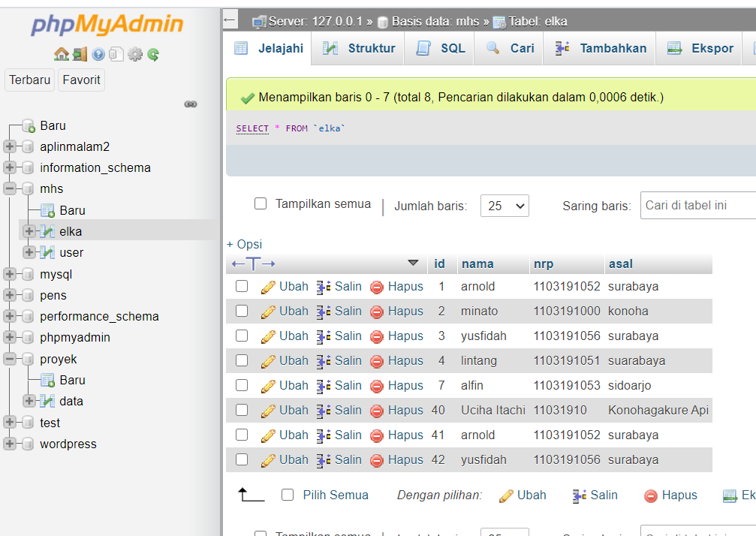
Task: Click the log out door icon
Action: pos(80,55)
